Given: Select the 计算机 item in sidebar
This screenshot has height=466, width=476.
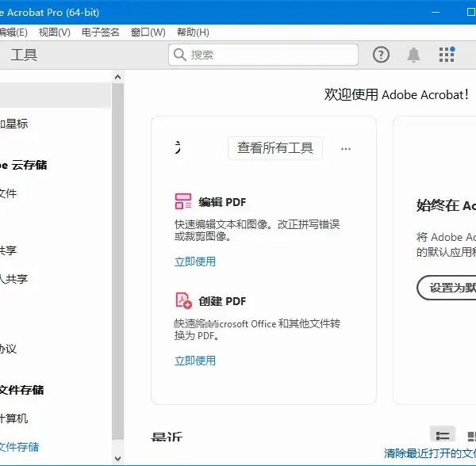Looking at the screenshot, I should [x=14, y=418].
